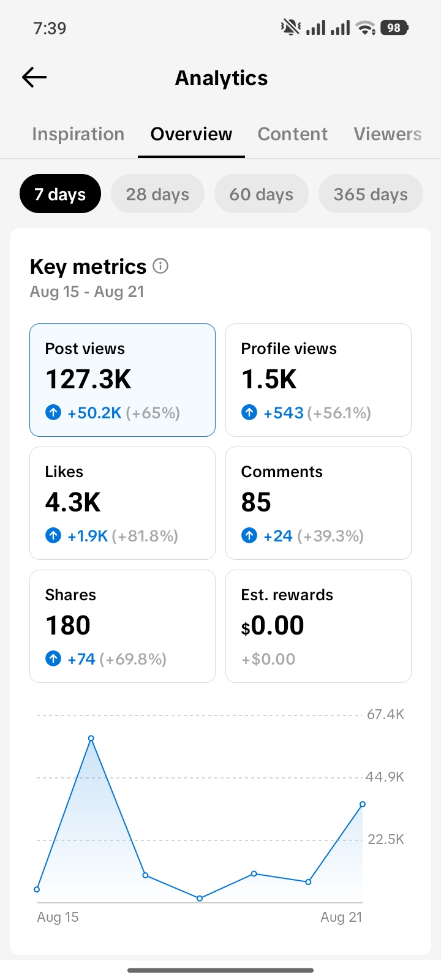This screenshot has width=441, height=980.
Task: Switch to the Content tab
Action: 293,134
